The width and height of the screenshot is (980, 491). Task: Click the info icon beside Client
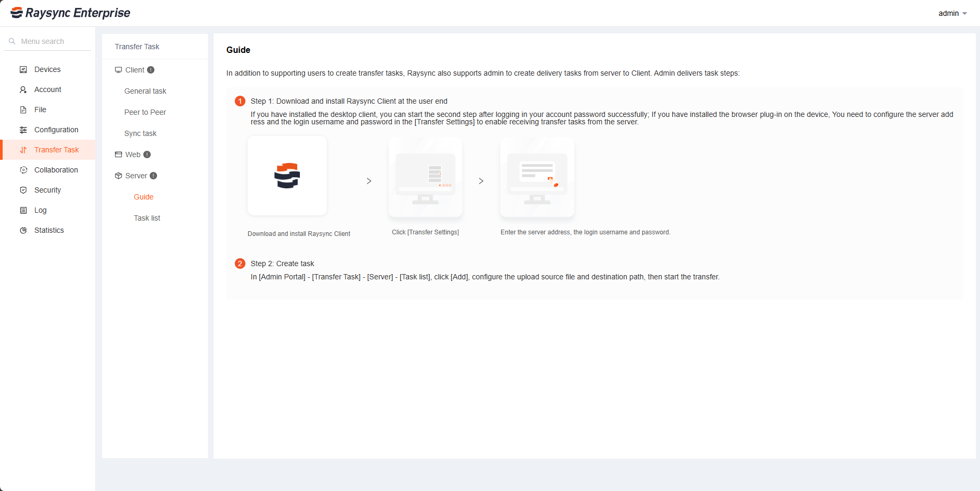151,70
